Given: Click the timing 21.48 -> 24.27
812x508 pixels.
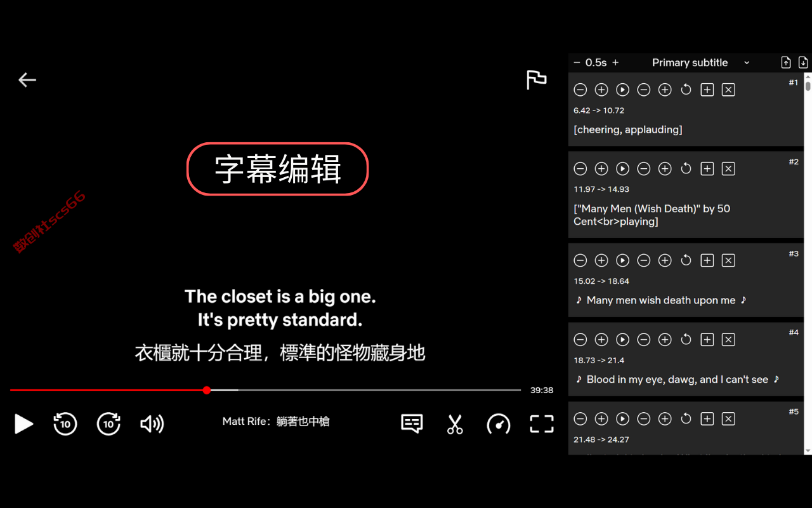Looking at the screenshot, I should (x=601, y=439).
